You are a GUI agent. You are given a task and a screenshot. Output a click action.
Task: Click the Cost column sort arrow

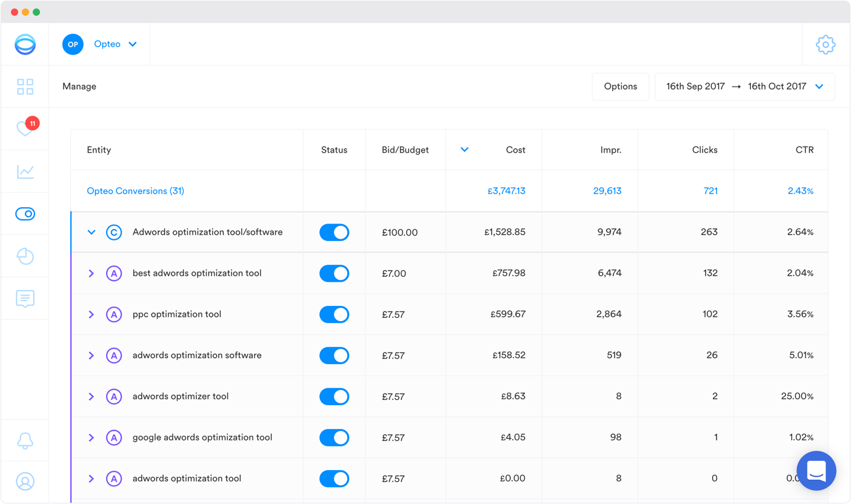point(464,150)
